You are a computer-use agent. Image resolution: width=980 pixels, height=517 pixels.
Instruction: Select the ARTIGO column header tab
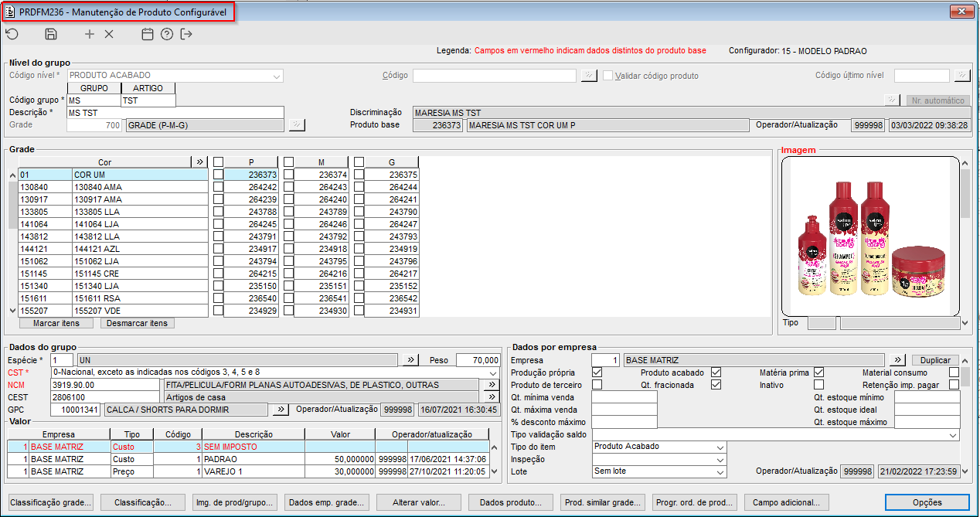(148, 88)
